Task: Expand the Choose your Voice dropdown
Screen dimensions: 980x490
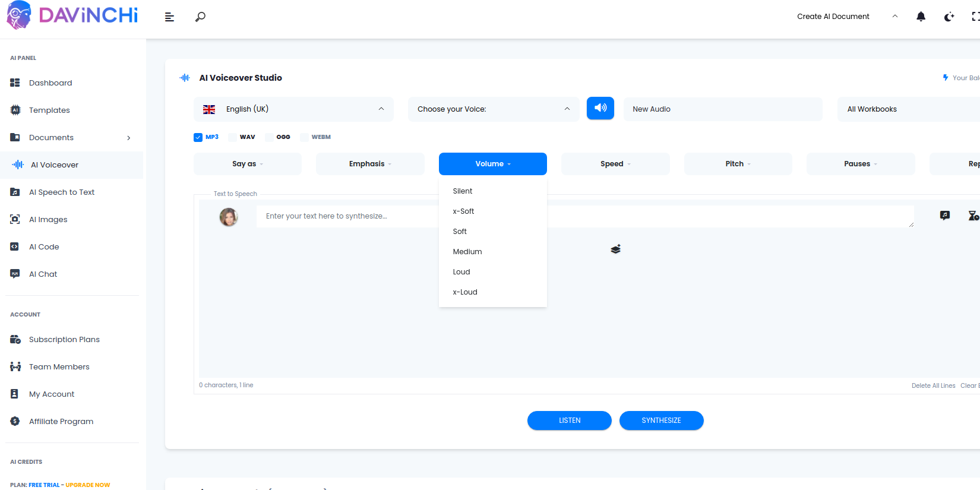Action: coord(493,109)
